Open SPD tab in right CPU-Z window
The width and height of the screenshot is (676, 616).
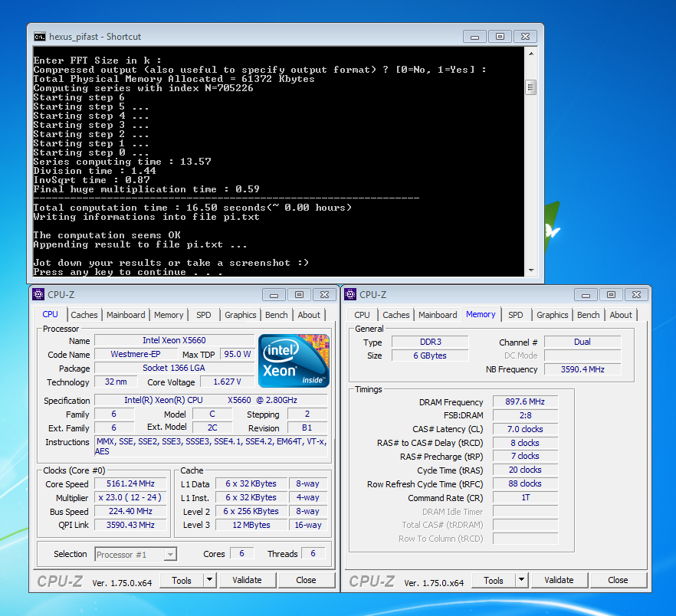coord(515,315)
